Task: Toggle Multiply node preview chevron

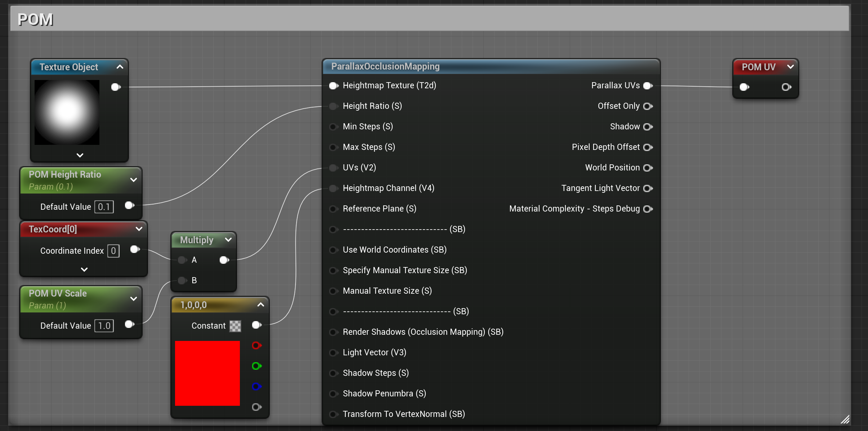Action: 228,240
